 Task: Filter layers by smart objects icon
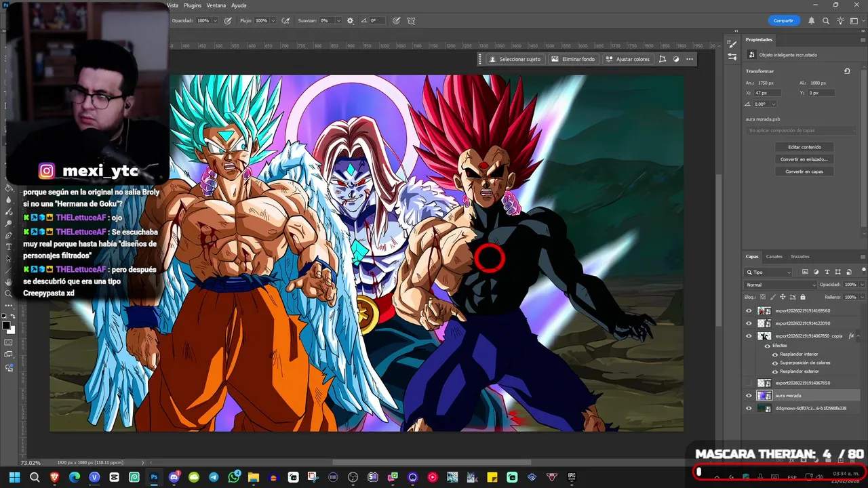(848, 272)
